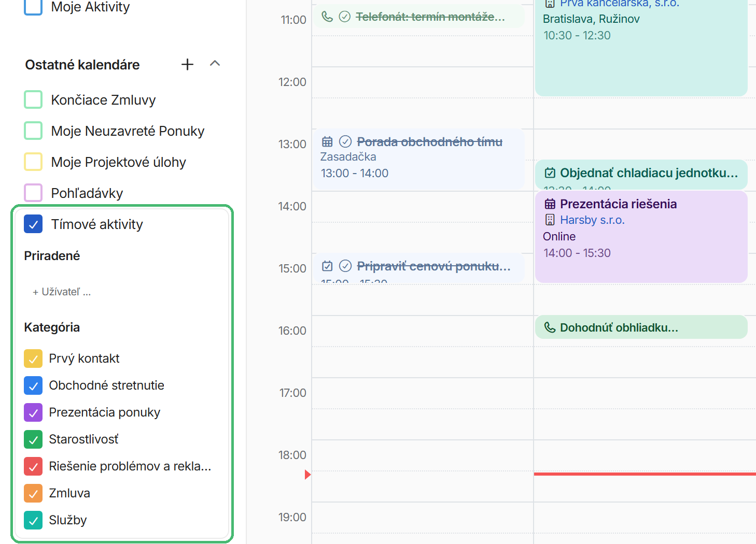The image size is (756, 544).
Task: Enable the Moje Neuzavreté Ponuky calendar
Action: (x=33, y=131)
